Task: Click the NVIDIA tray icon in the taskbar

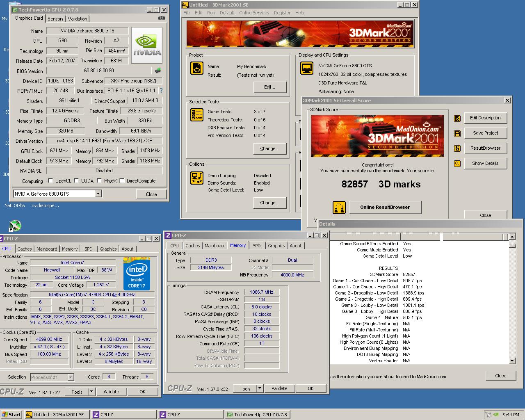Action: (x=495, y=415)
